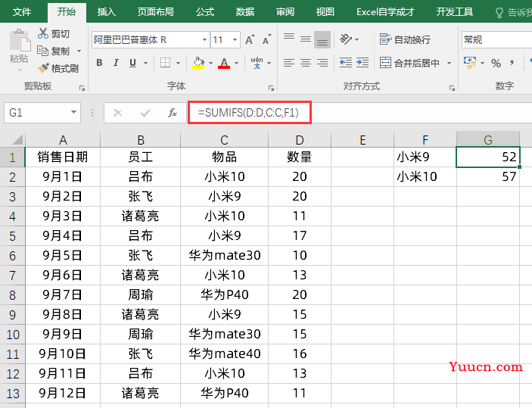The image size is (532, 408).
Task: Open the font size 11 dropdown
Action: [x=235, y=39]
